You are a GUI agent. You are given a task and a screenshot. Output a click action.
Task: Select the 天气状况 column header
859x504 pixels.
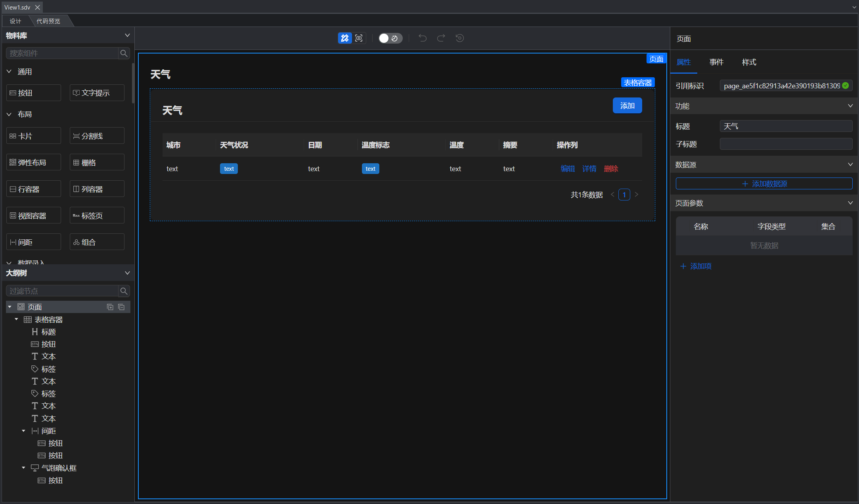[x=234, y=145]
